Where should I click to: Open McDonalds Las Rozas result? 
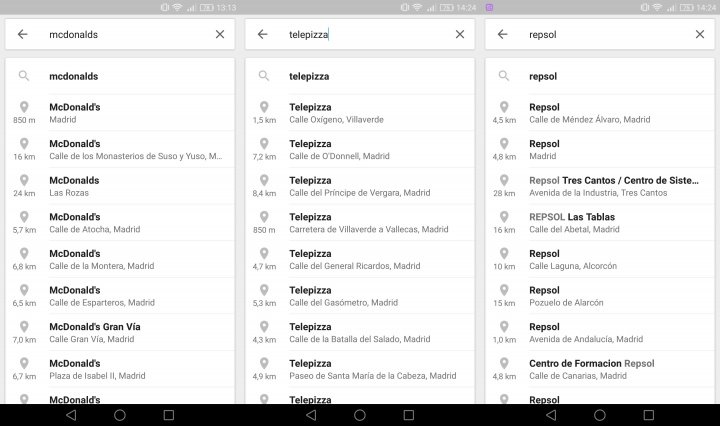click(x=120, y=186)
